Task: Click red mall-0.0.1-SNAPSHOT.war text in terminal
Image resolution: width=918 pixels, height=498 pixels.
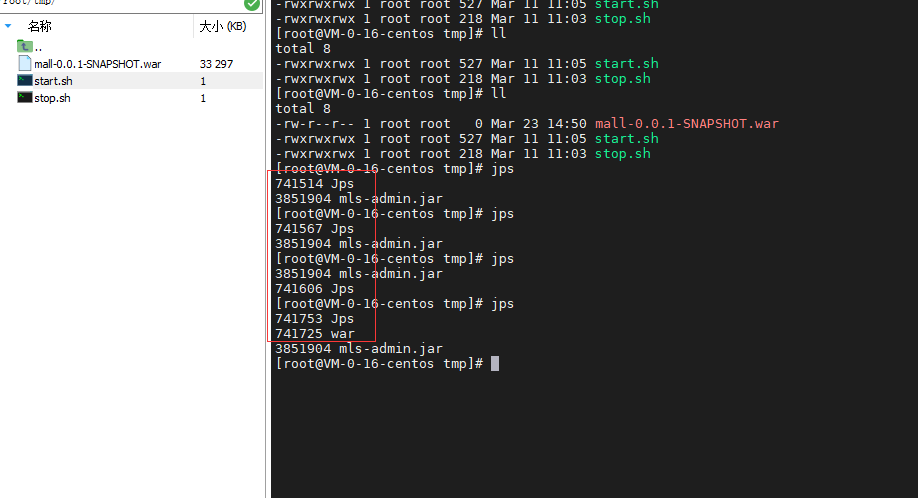Action: [687, 123]
